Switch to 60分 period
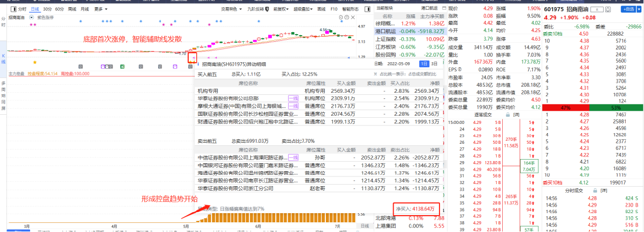The image size is (644, 232). click(60, 9)
